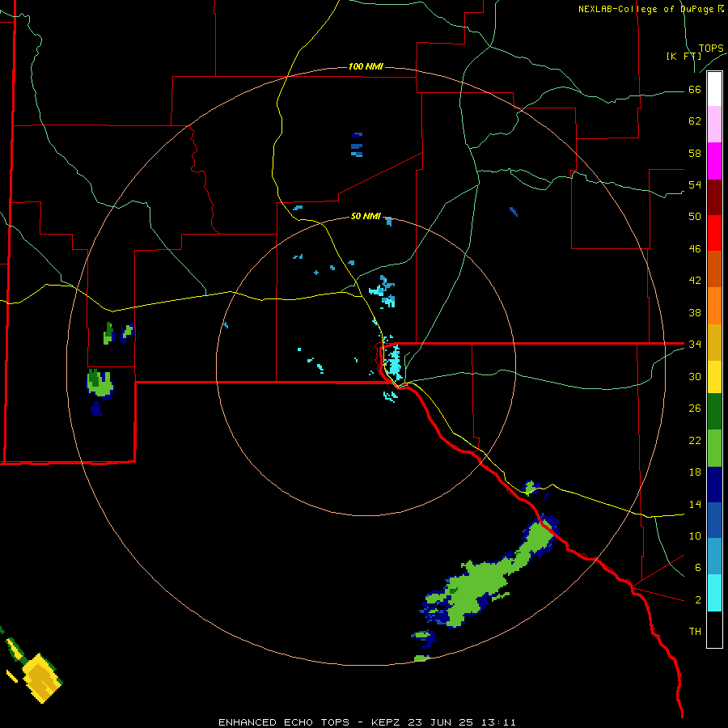Viewport: 728px width, 728px height.
Task: Click the bright yellow legend swatch
Action: coord(714,377)
